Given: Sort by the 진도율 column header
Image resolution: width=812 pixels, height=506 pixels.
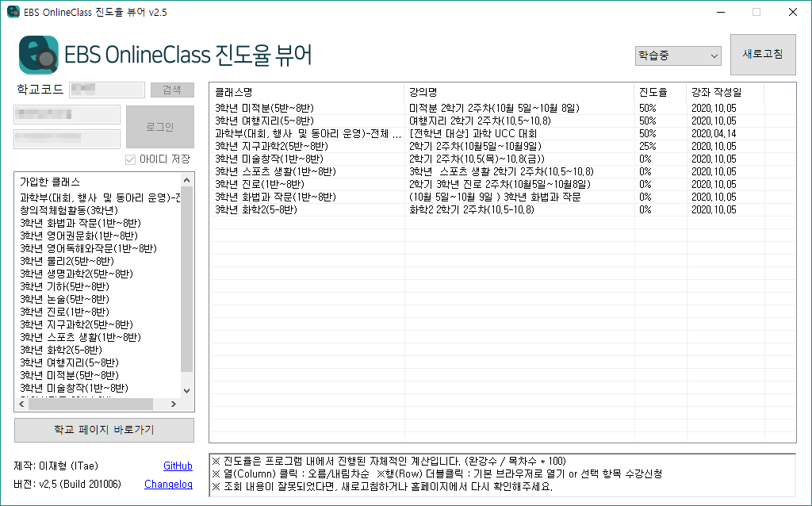Looking at the screenshot, I should point(661,92).
